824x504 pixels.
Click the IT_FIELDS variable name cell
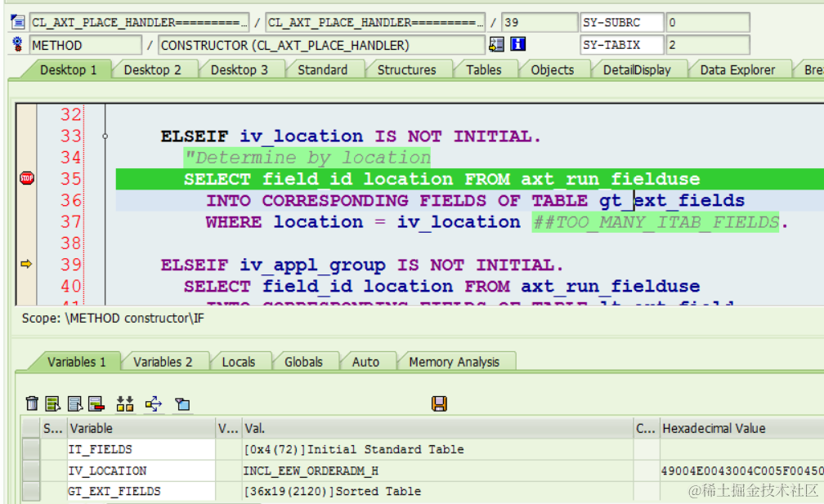click(141, 449)
